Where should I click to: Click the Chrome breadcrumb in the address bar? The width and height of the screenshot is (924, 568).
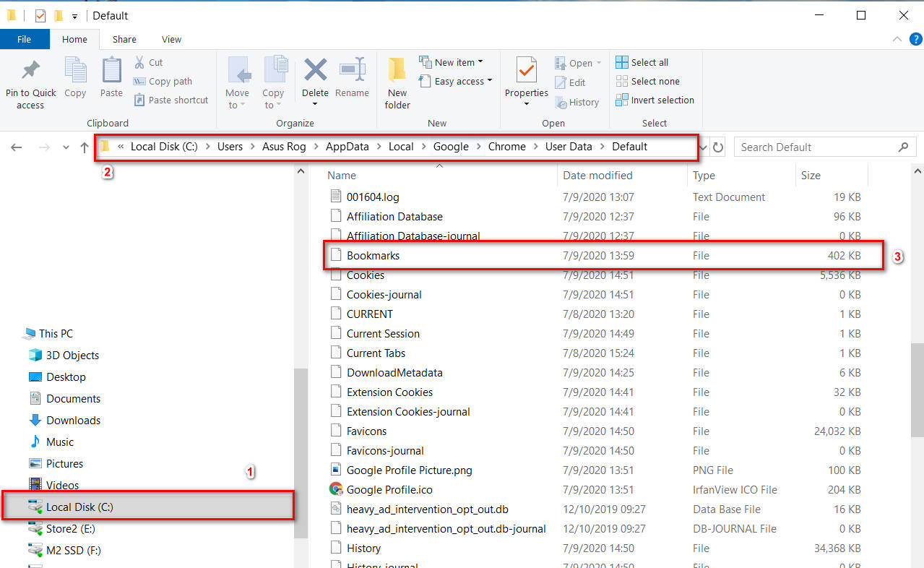click(506, 146)
